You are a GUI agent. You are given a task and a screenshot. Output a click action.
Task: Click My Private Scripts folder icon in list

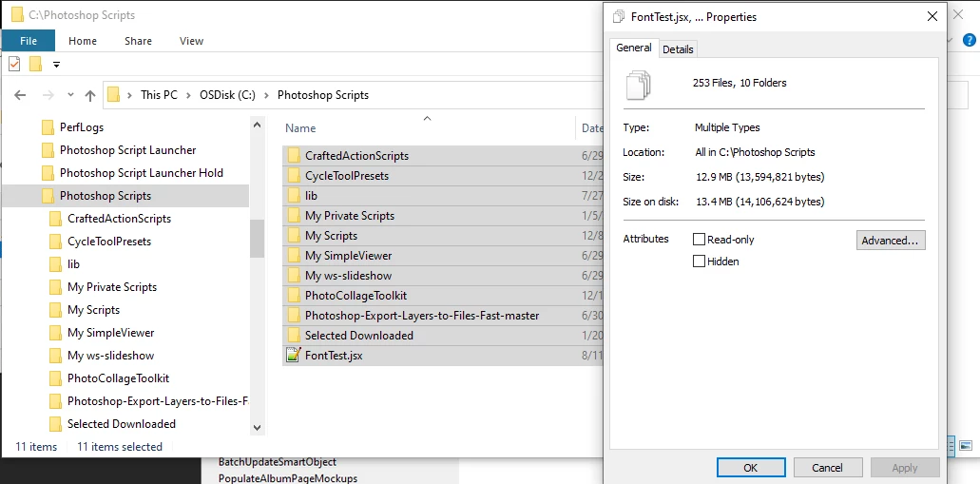[293, 216]
